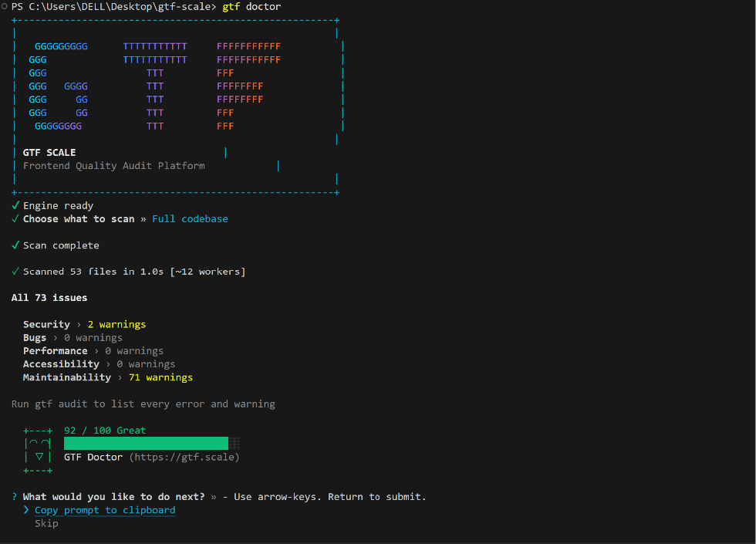Viewport: 756px width, 544px height.
Task: Click 'Use arrow-keys. Return to submit.' hint
Action: click(330, 497)
